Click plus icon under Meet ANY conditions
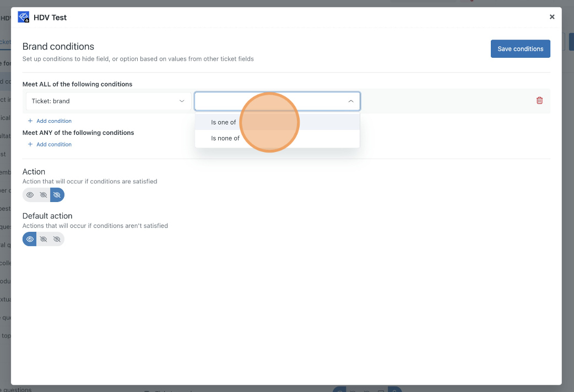Viewport: 574px width, 392px height. (30, 145)
